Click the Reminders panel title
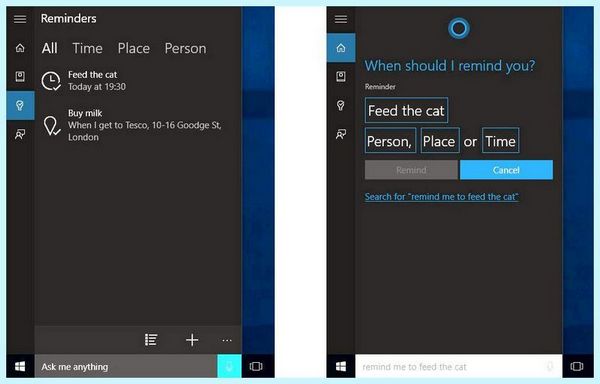Viewport: 600px width, 384px height. click(68, 18)
